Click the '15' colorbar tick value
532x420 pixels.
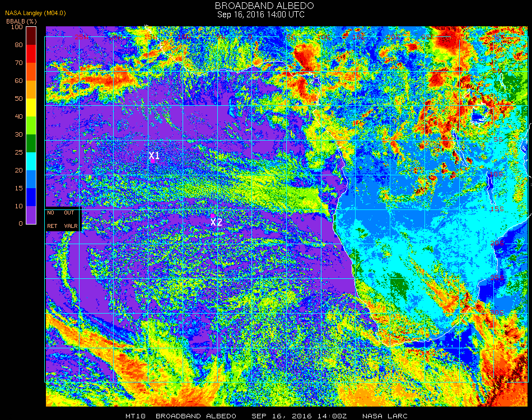point(18,188)
